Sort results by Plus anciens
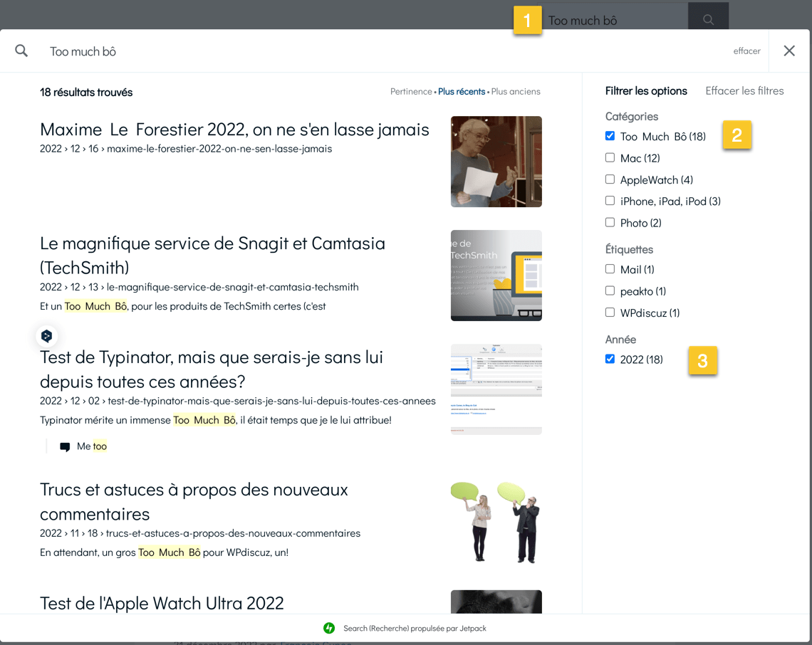The width and height of the screenshot is (812, 645). click(515, 92)
